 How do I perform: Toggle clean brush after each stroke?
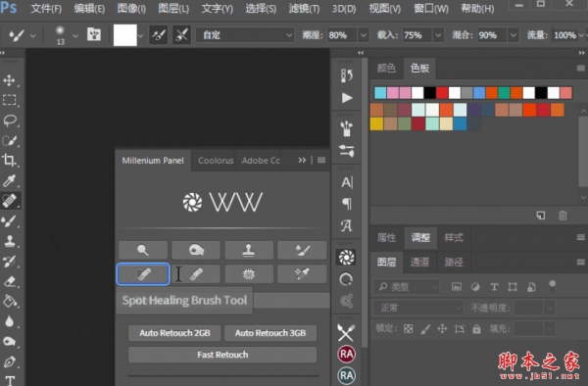pos(182,35)
